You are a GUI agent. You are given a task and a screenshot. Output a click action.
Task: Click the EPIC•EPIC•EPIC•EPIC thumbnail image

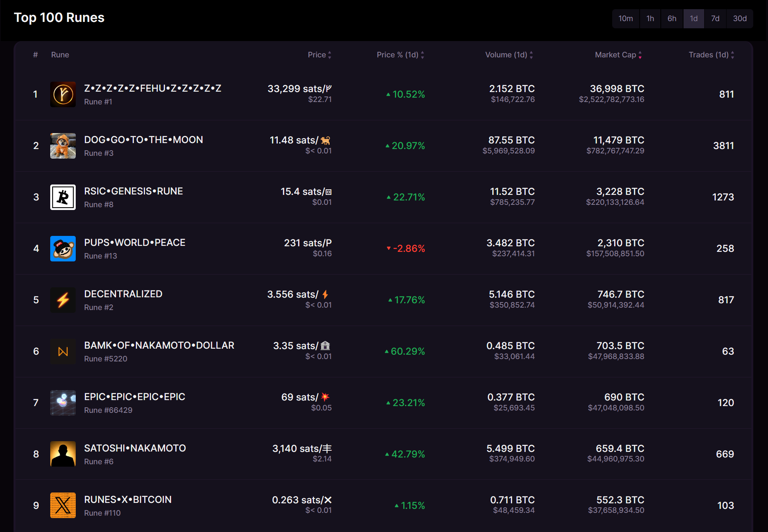[x=63, y=403]
